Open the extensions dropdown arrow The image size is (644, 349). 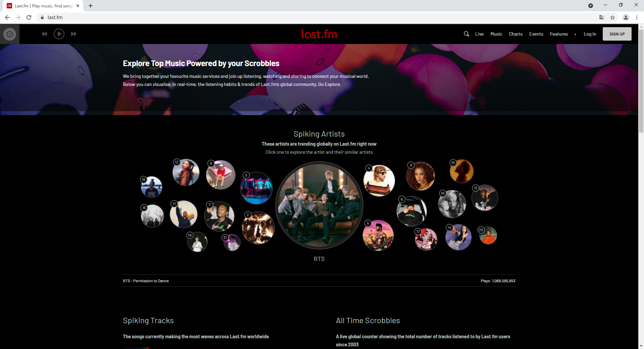click(x=591, y=6)
